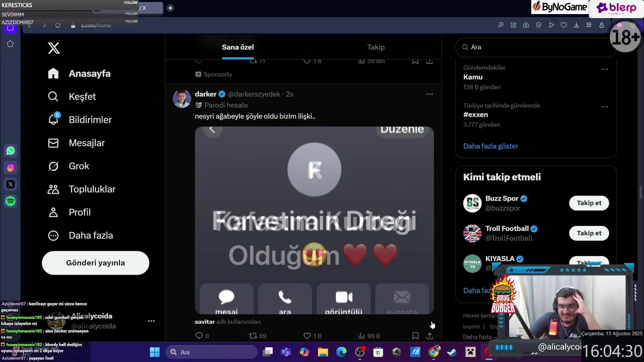Open KIYASLA profile name
This screenshot has width=644, height=362.
tap(500, 259)
